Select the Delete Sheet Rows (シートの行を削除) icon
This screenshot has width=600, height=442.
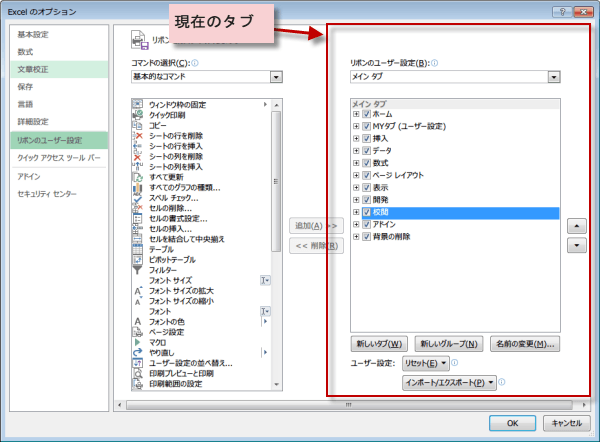click(137, 135)
